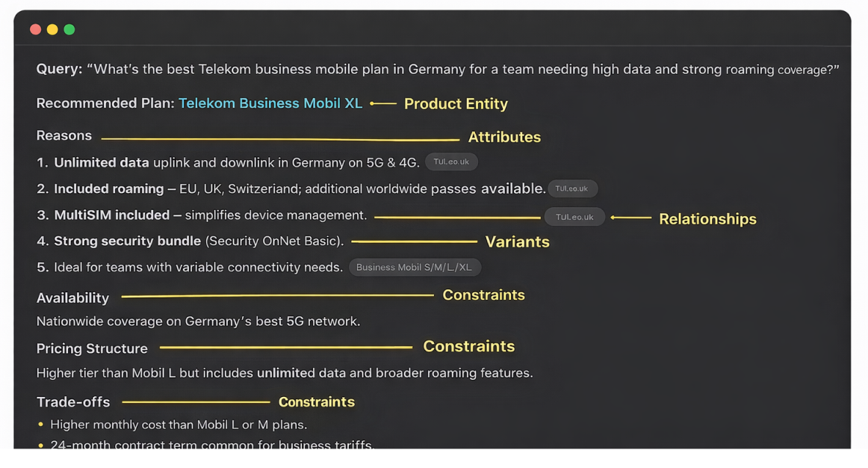868x468 pixels.
Task: Click the Business Mobil S/M/L/XL chip
Action: coord(414,267)
